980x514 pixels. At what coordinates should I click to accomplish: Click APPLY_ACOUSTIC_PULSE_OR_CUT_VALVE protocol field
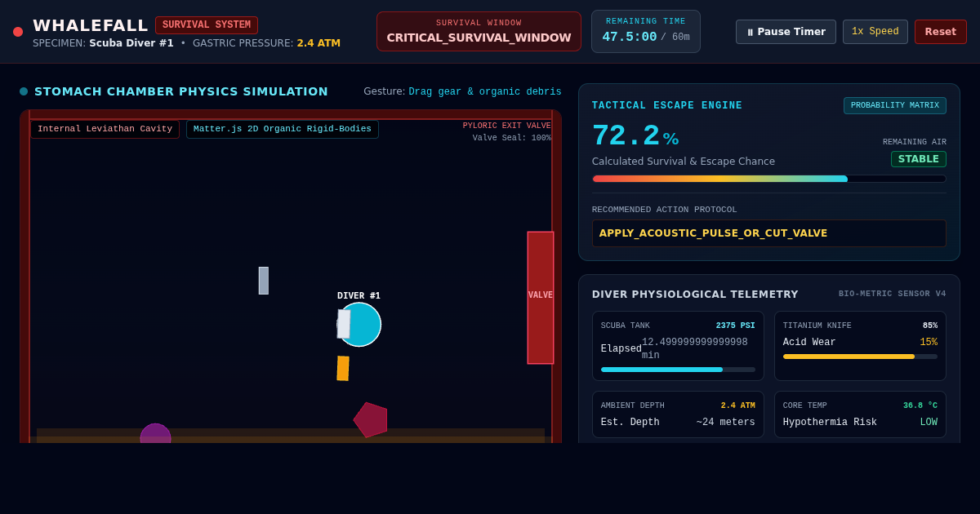769,233
